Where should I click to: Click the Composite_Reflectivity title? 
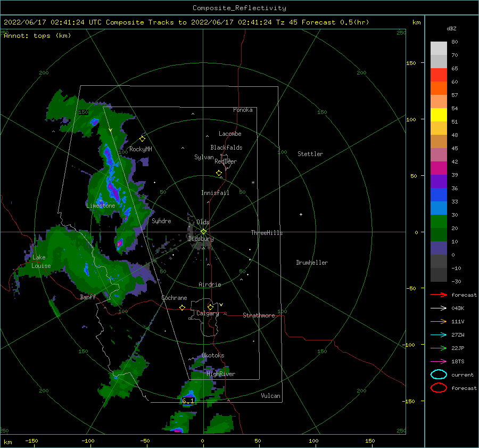[240, 8]
